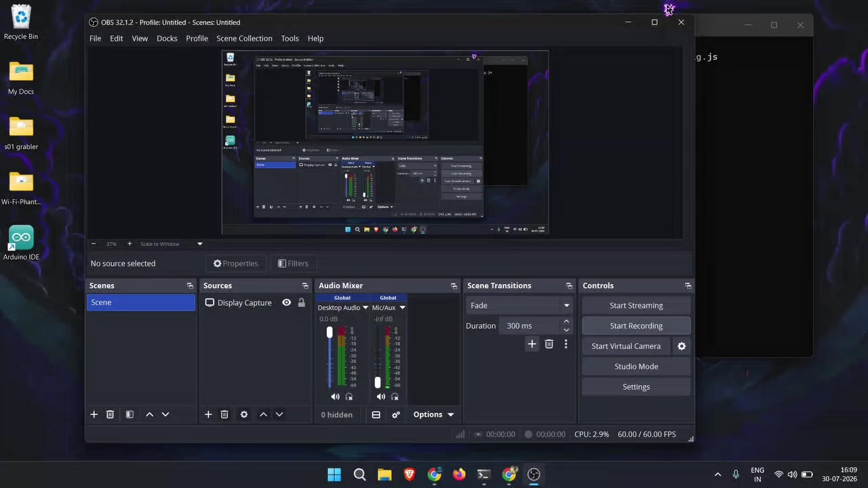Float the Sources dock with its undock icon
This screenshot has width=868, height=488.
pyautogui.click(x=305, y=286)
